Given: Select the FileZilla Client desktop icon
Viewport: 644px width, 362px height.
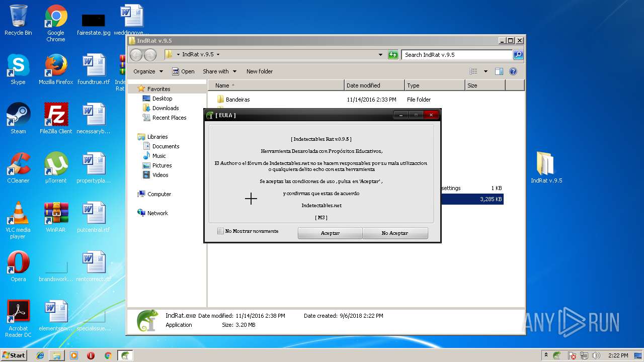Looking at the screenshot, I should [56, 119].
